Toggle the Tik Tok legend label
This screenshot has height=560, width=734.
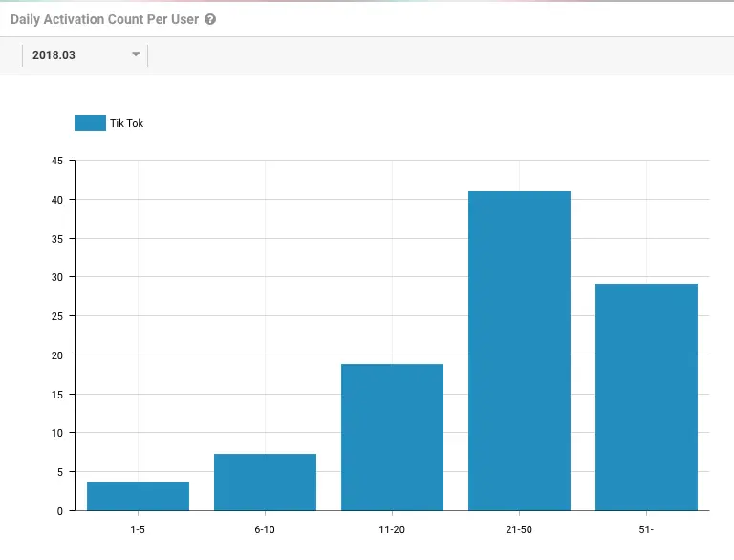126,123
